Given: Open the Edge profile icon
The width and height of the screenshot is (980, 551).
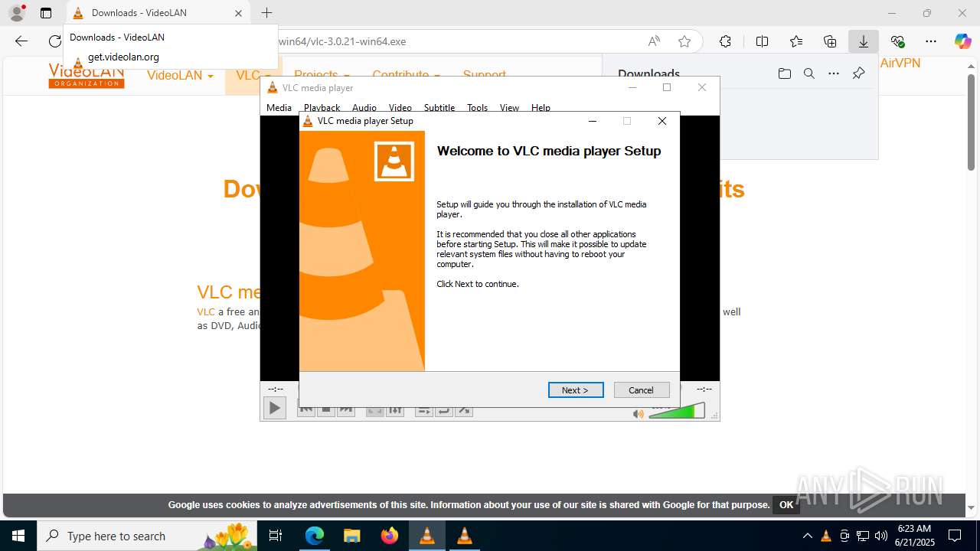Looking at the screenshot, I should point(17,13).
